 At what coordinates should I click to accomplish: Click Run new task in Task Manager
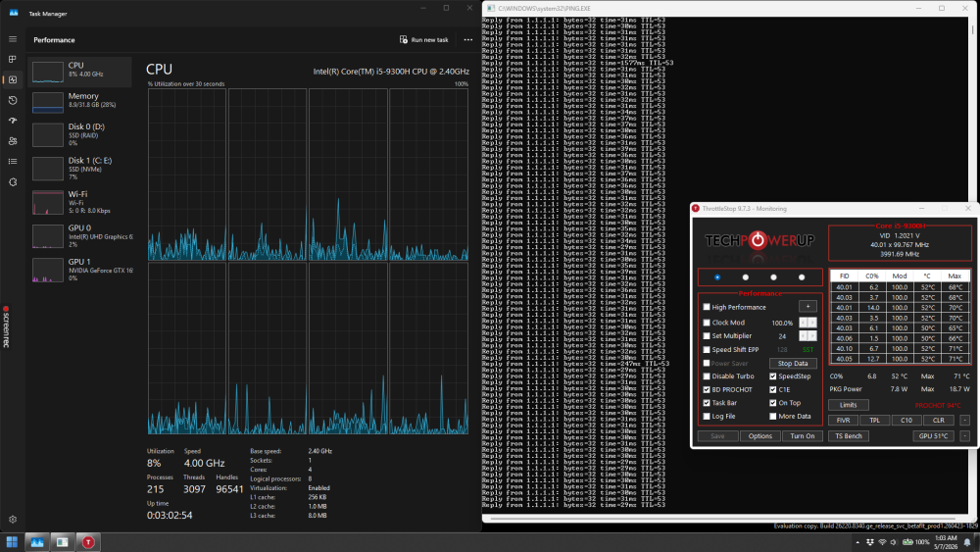(423, 39)
